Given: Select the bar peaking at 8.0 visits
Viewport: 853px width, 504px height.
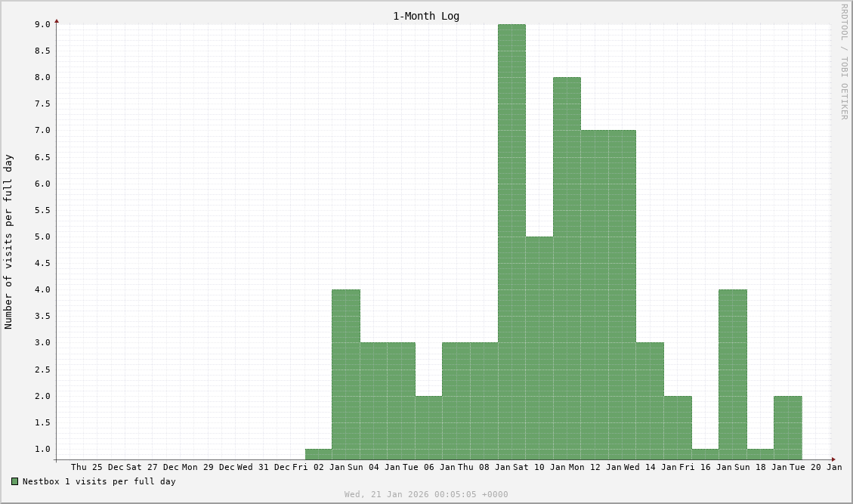Looking at the screenshot, I should [567, 268].
